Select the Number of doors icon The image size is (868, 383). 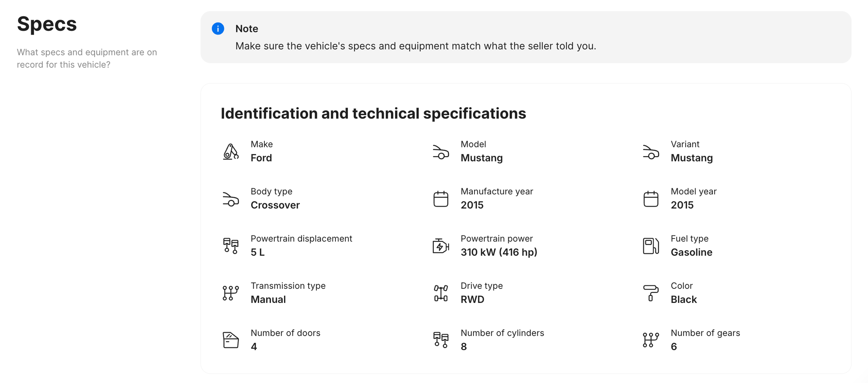pos(231,340)
